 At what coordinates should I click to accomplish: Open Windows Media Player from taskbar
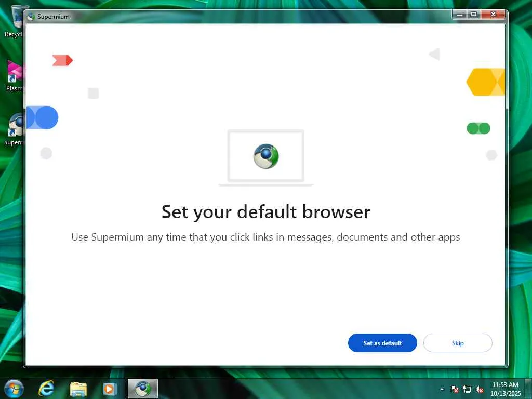point(109,389)
